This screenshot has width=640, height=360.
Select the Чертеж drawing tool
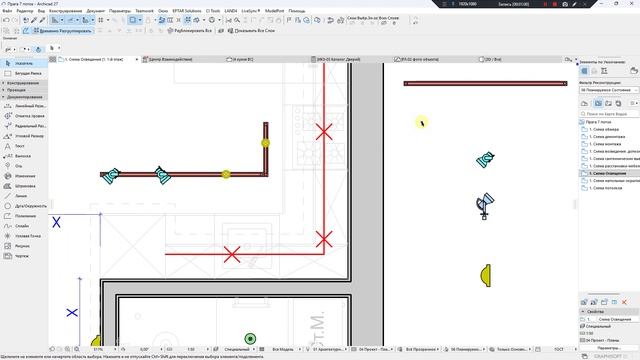click(24, 256)
